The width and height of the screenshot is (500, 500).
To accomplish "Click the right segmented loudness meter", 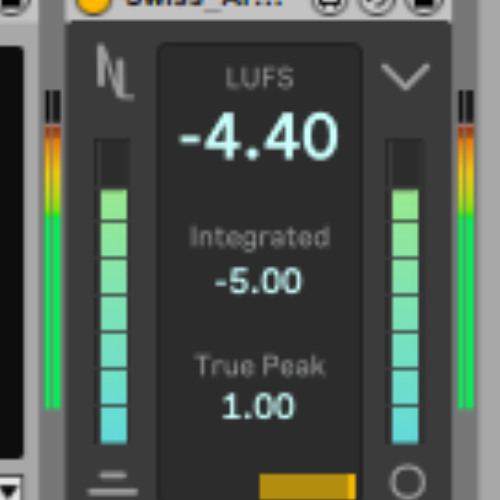I will (405, 292).
